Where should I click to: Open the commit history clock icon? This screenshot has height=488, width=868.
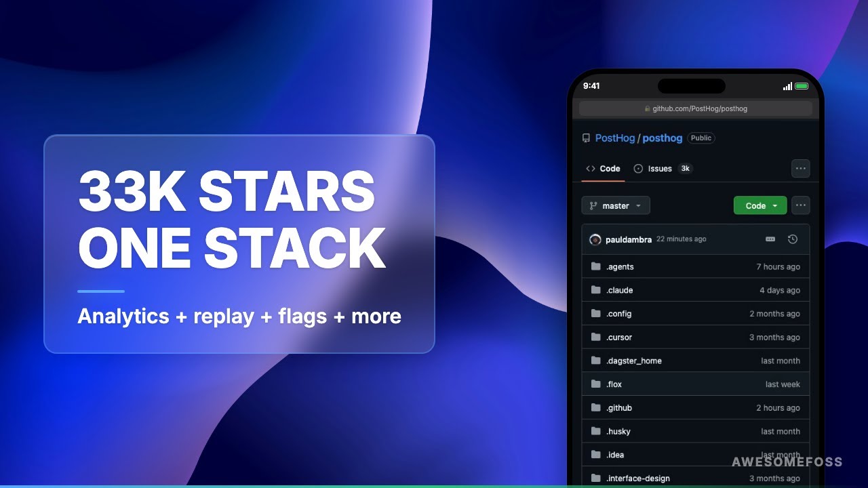[793, 239]
